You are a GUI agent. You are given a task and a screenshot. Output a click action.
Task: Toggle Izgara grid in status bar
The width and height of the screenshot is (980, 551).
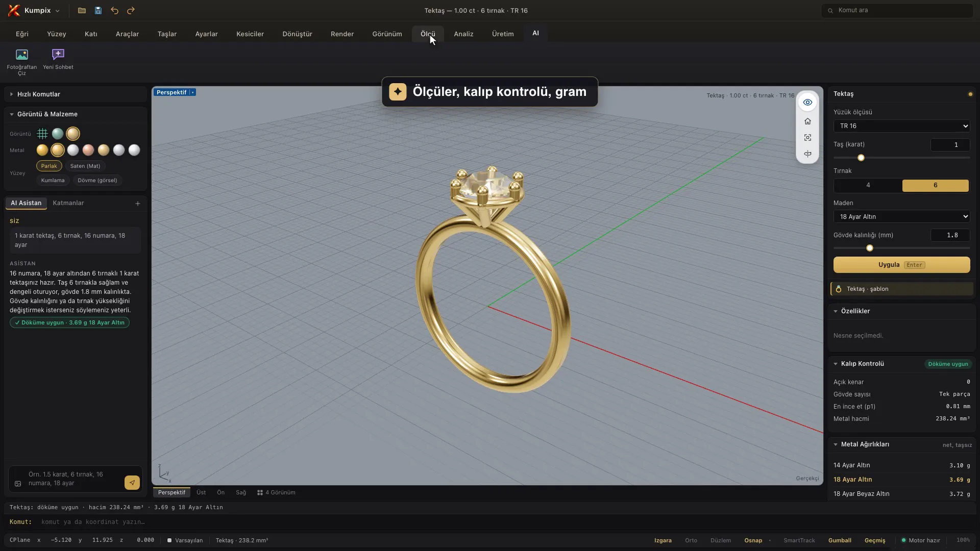(663, 540)
